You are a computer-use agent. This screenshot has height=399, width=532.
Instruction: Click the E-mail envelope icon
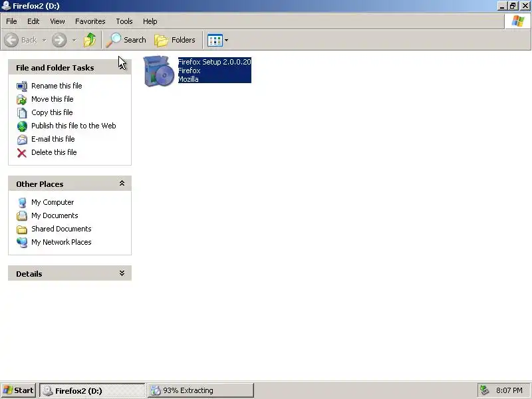pos(22,140)
